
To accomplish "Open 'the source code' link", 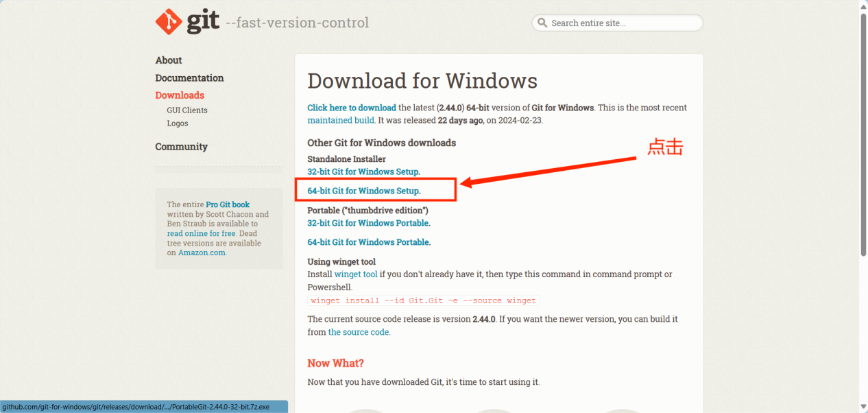I will (359, 332).
